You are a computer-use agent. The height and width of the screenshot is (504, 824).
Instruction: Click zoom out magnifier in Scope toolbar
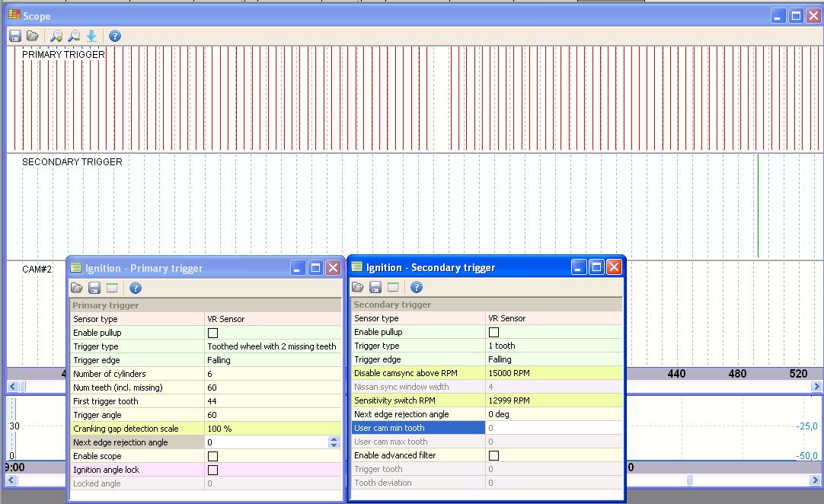click(74, 36)
